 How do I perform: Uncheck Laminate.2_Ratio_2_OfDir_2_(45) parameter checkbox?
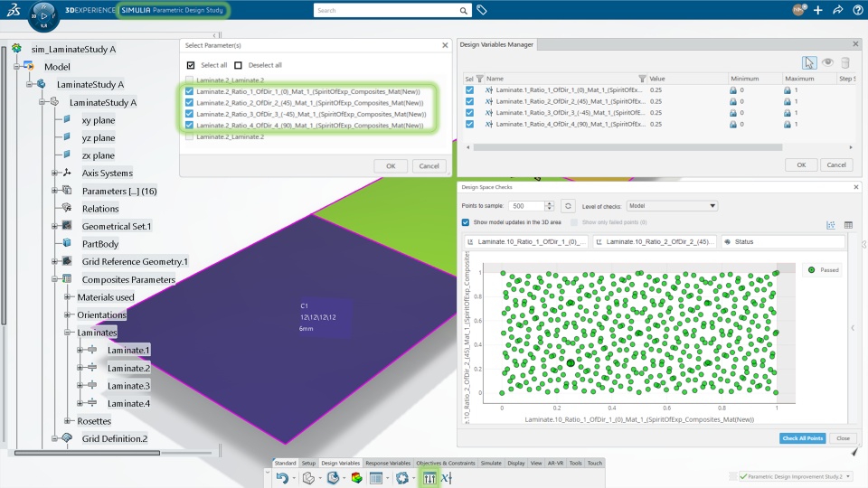[189, 102]
